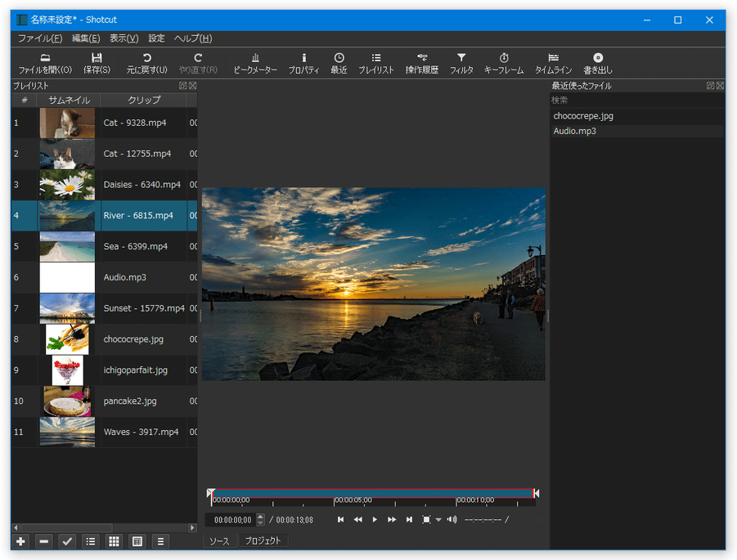
Task: Skip to start of clip
Action: point(341,520)
